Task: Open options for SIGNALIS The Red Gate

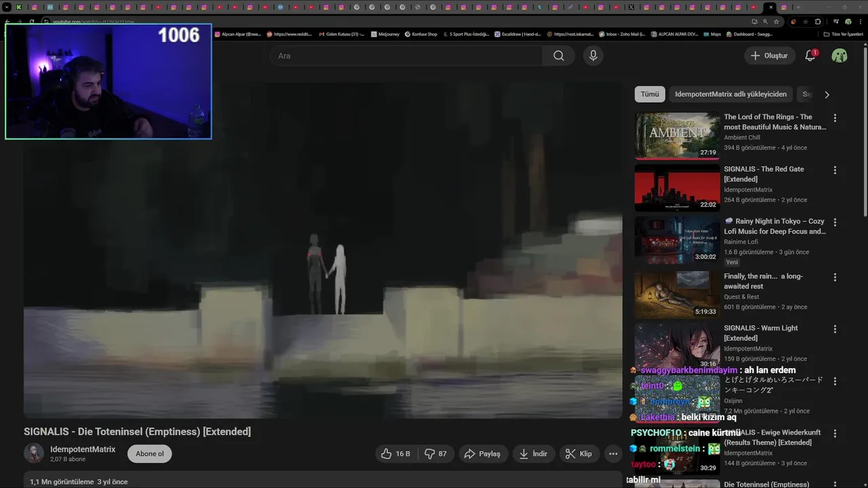Action: point(835,170)
